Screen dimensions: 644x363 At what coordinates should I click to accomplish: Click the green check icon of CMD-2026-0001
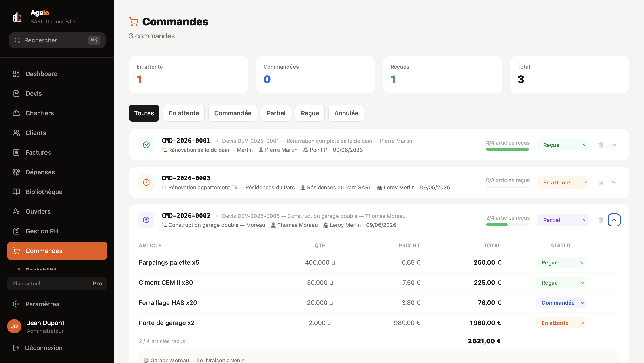(x=146, y=145)
